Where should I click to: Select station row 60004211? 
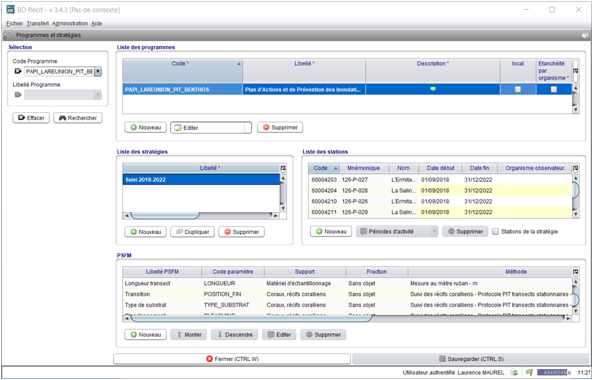441,212
